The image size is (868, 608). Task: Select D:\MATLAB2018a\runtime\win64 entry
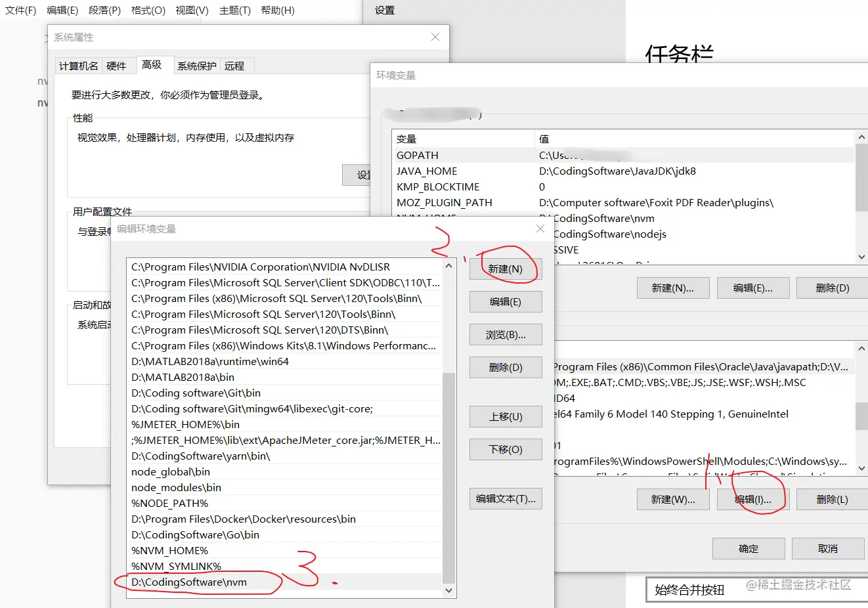click(285, 362)
